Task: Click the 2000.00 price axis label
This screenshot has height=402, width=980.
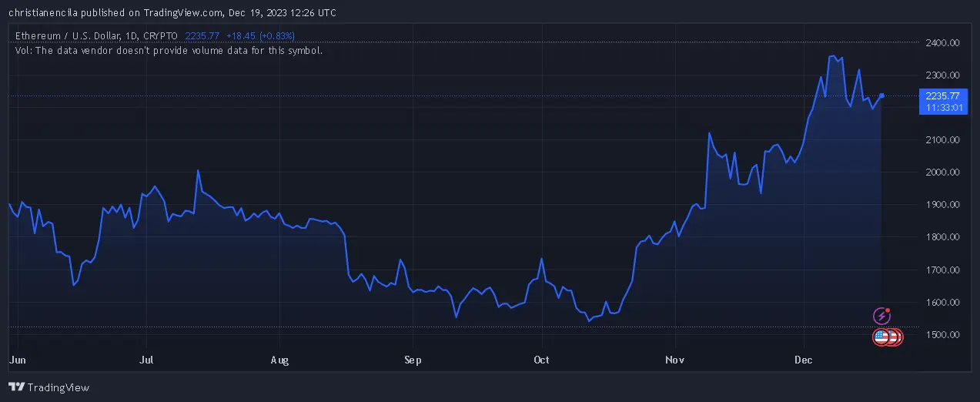Action: click(942, 173)
